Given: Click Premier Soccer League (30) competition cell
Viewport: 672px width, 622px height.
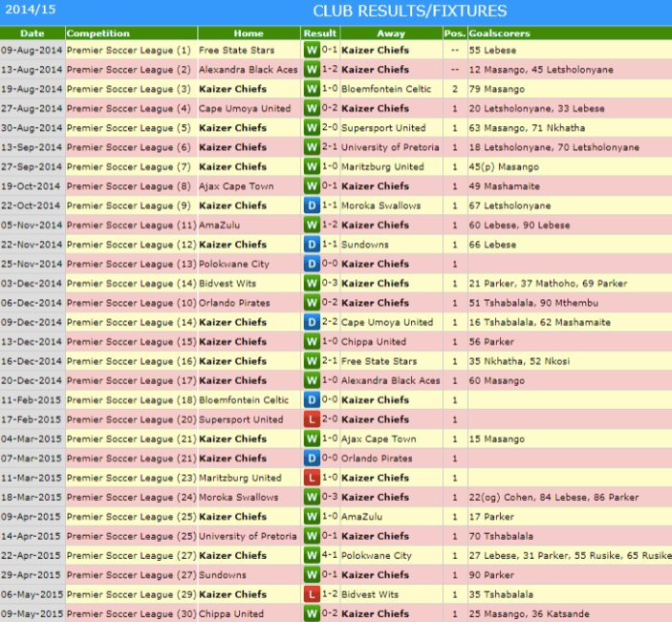Looking at the screenshot, I should 132,613.
